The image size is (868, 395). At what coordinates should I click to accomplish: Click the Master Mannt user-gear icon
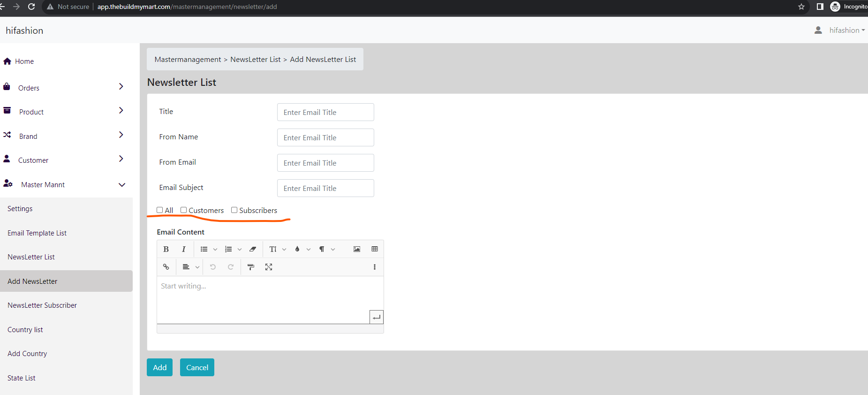click(x=8, y=183)
